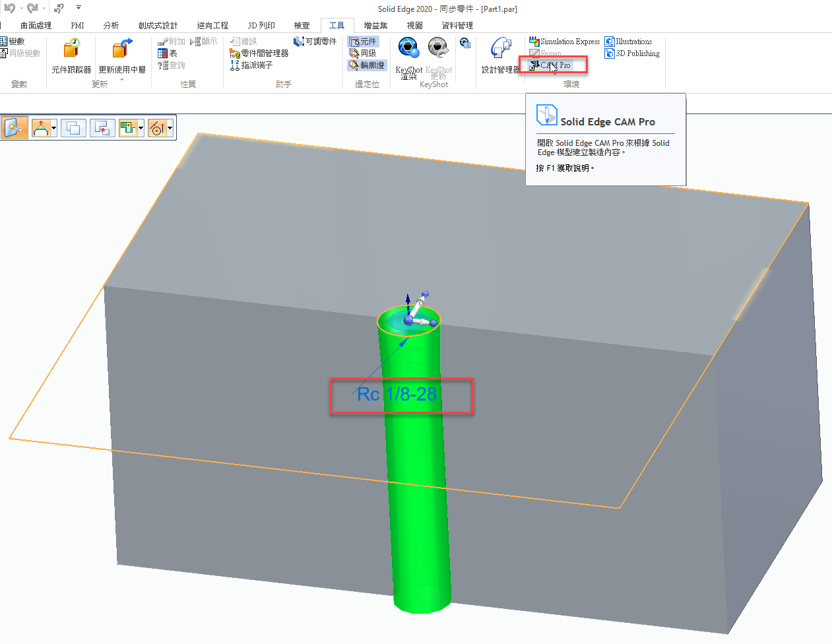This screenshot has width=832, height=644.
Task: Click the green hatched icon in the command bar
Action: [x=127, y=127]
